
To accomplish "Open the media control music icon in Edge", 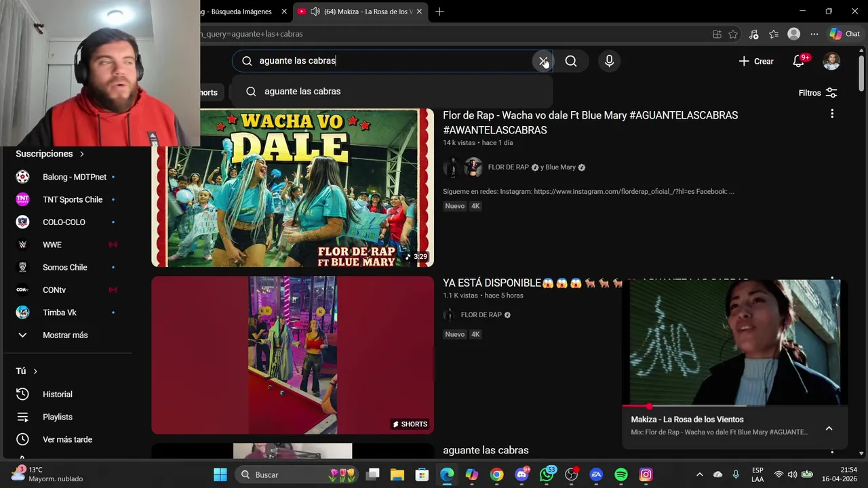I will tap(753, 34).
